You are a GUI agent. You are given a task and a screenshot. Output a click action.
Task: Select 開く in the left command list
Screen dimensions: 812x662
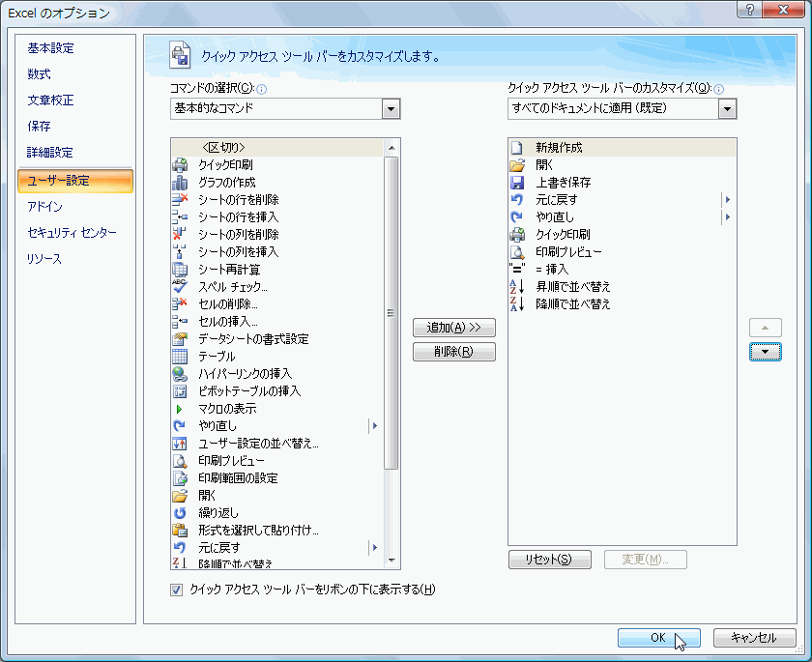(x=277, y=496)
